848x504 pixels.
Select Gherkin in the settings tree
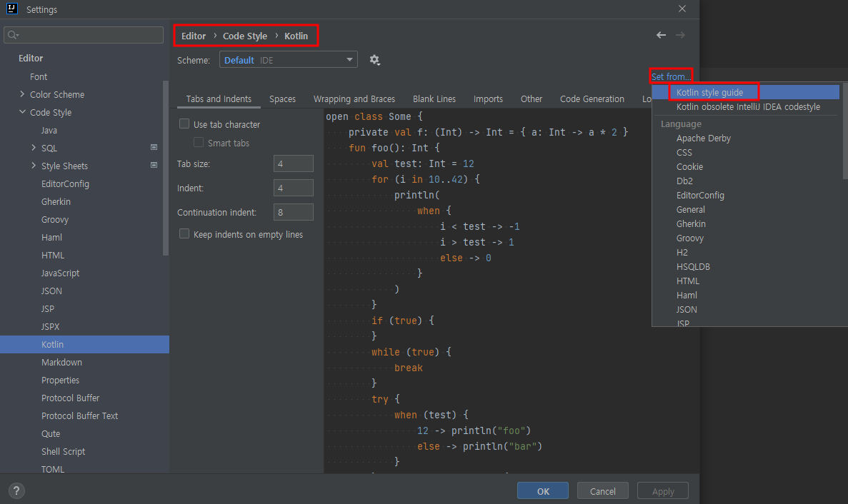tap(56, 201)
